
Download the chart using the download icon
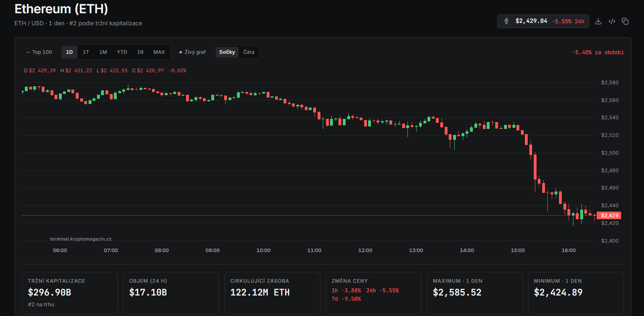tap(598, 21)
